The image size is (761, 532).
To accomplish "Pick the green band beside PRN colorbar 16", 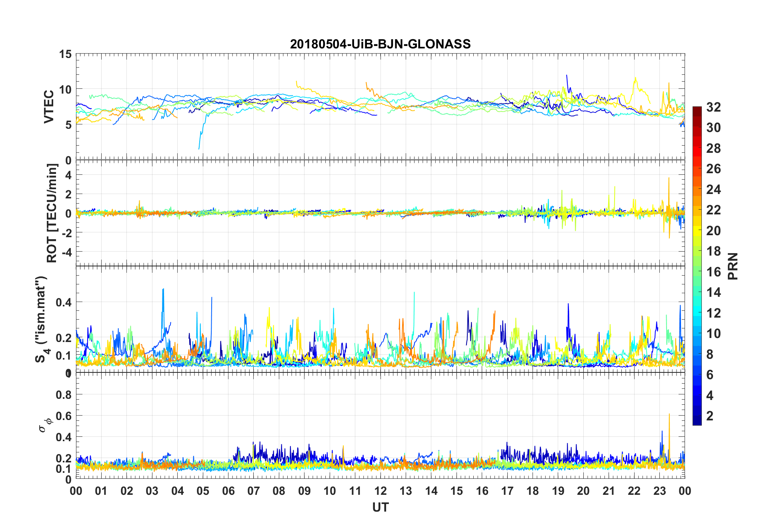I will coord(697,272).
